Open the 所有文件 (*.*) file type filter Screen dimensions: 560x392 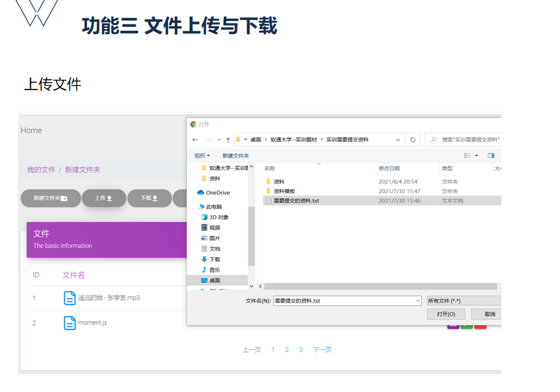pos(464,301)
